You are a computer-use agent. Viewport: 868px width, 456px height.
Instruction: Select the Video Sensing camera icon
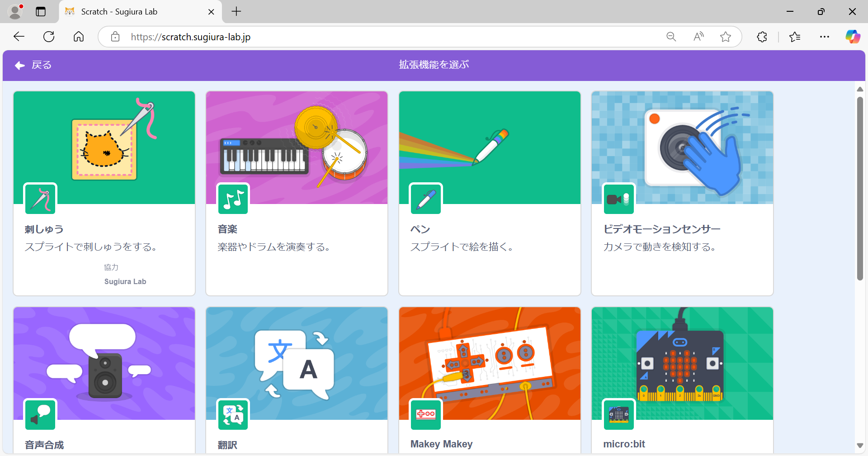[618, 199]
